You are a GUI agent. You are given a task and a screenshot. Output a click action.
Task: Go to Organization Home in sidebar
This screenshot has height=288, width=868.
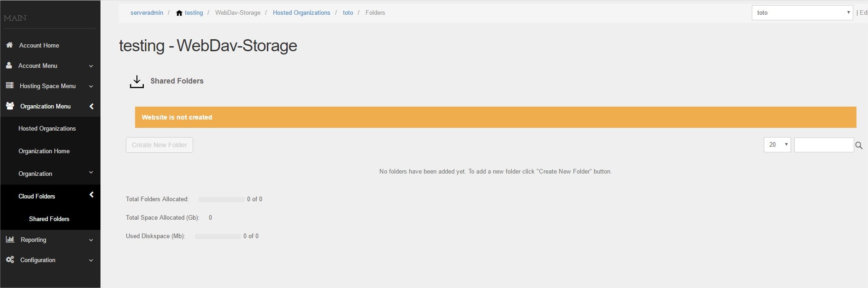[x=44, y=151]
